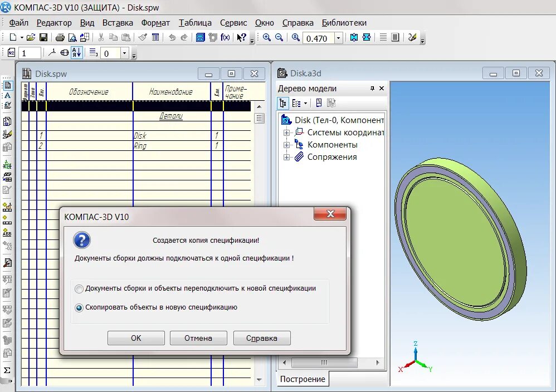The height and width of the screenshot is (392, 556).
Task: Open New document dropdown arrow
Action: click(x=22, y=37)
